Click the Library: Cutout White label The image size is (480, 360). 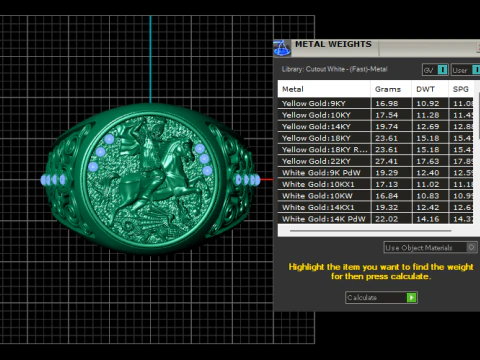[x=334, y=69]
